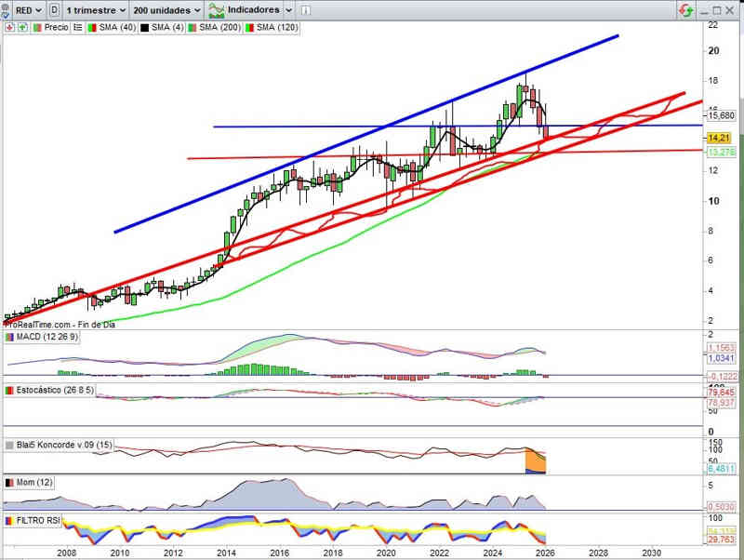
Task: Click the Estocástico (26 8 5) label
Action: click(56, 389)
